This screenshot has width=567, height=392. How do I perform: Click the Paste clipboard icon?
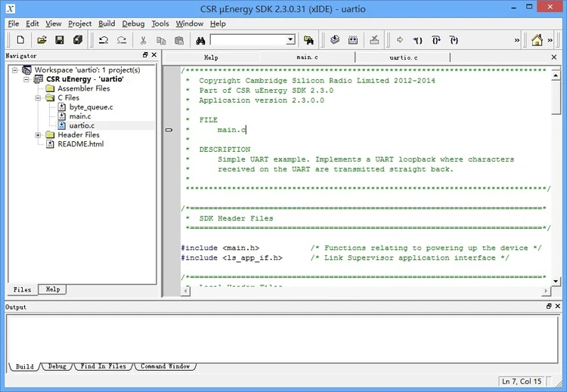click(179, 40)
